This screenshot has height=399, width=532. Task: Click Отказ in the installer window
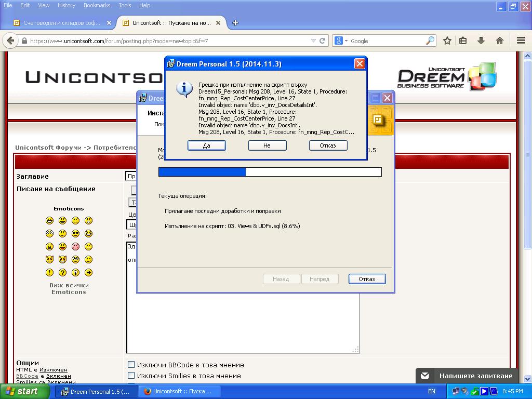[367, 279]
